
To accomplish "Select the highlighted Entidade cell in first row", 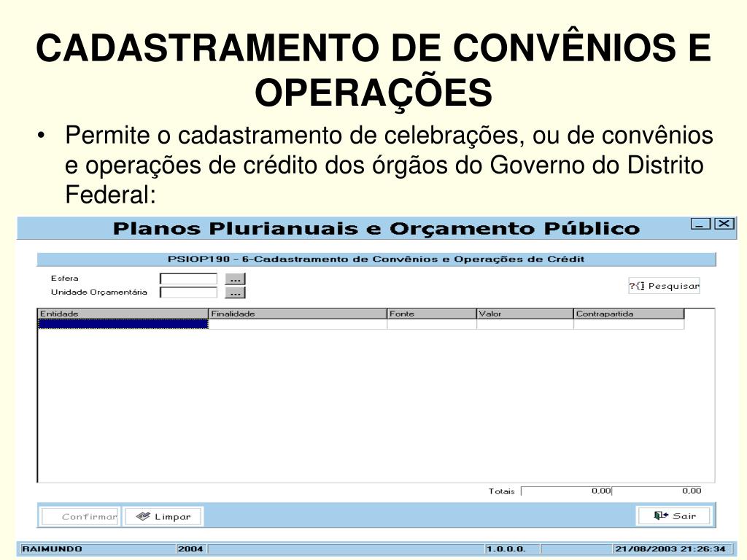I will pyautogui.click(x=123, y=324).
